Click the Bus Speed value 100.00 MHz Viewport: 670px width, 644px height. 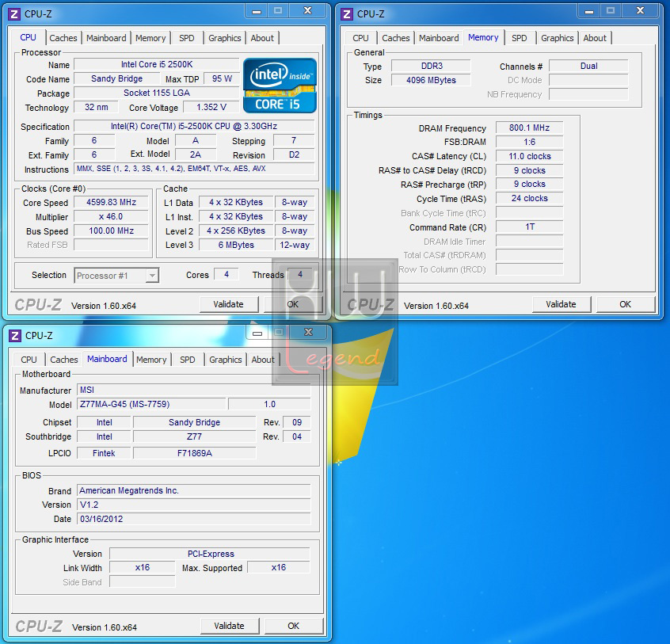click(x=111, y=231)
